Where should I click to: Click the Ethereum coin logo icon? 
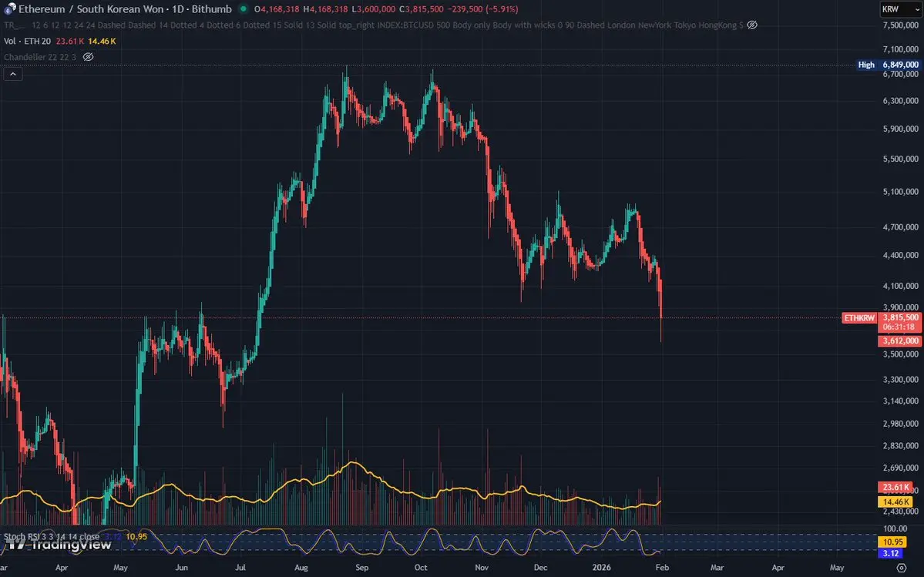pos(9,8)
